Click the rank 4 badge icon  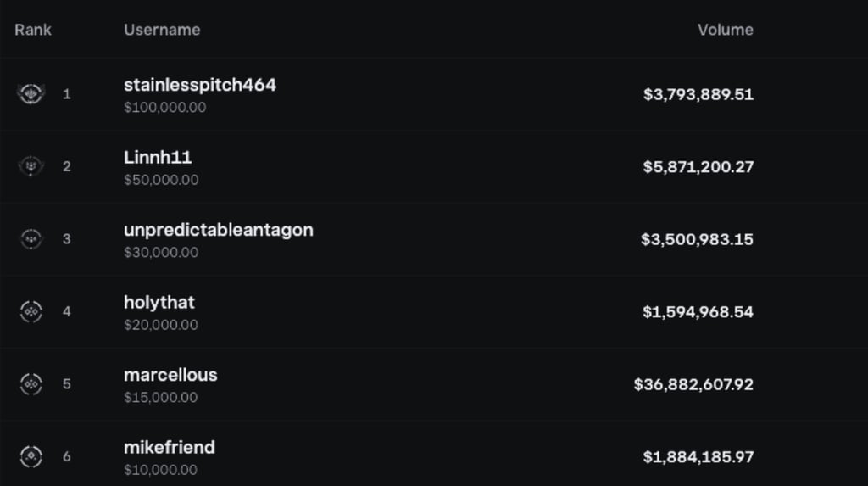(31, 311)
